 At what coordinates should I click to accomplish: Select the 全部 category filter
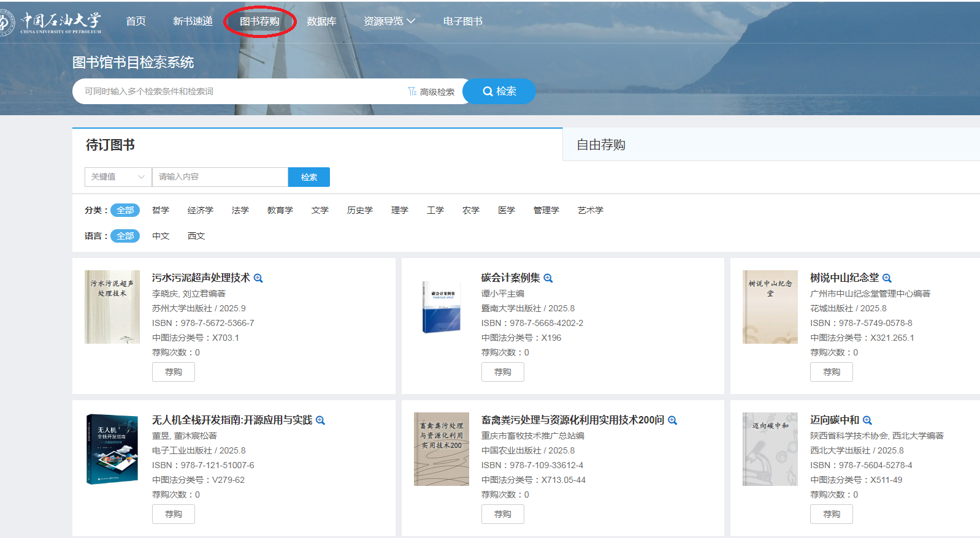pyautogui.click(x=125, y=210)
